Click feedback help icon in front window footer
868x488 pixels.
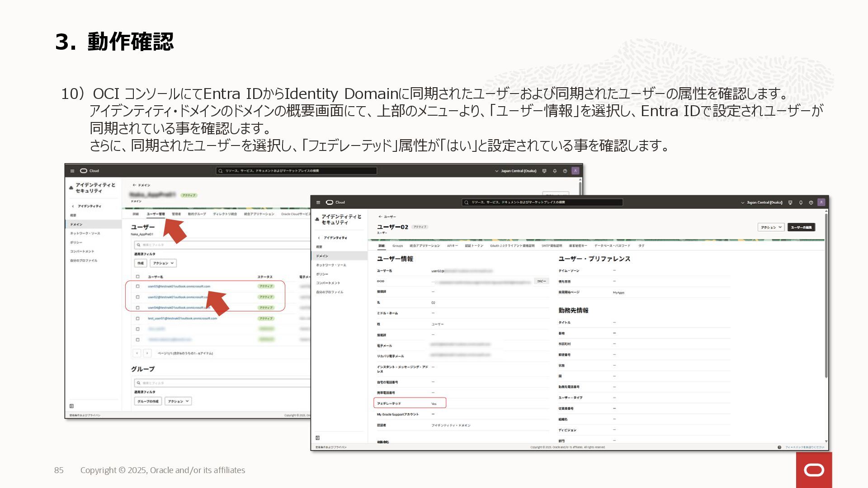[x=779, y=447]
